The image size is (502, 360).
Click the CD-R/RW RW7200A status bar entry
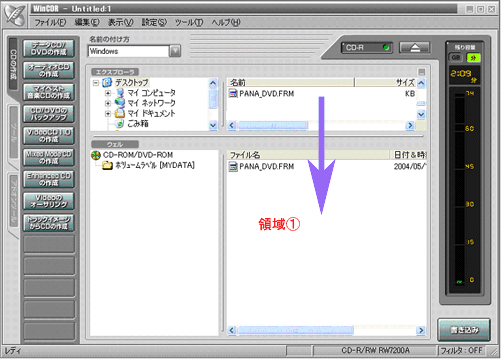coord(375,350)
